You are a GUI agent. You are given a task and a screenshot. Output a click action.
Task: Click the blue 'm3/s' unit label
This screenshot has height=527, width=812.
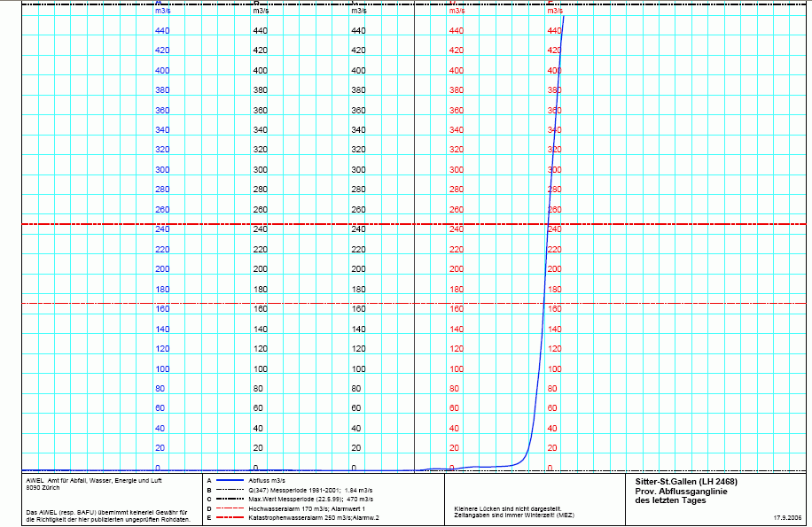162,11
